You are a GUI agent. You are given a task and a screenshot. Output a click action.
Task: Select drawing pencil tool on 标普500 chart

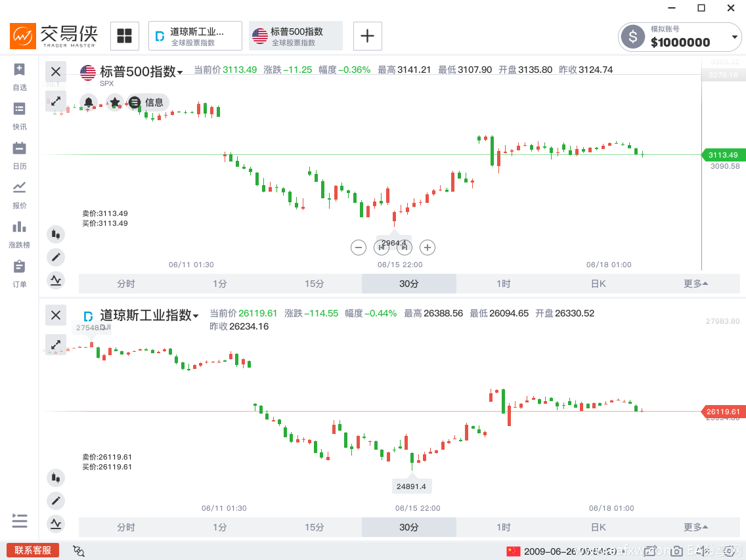click(x=56, y=257)
